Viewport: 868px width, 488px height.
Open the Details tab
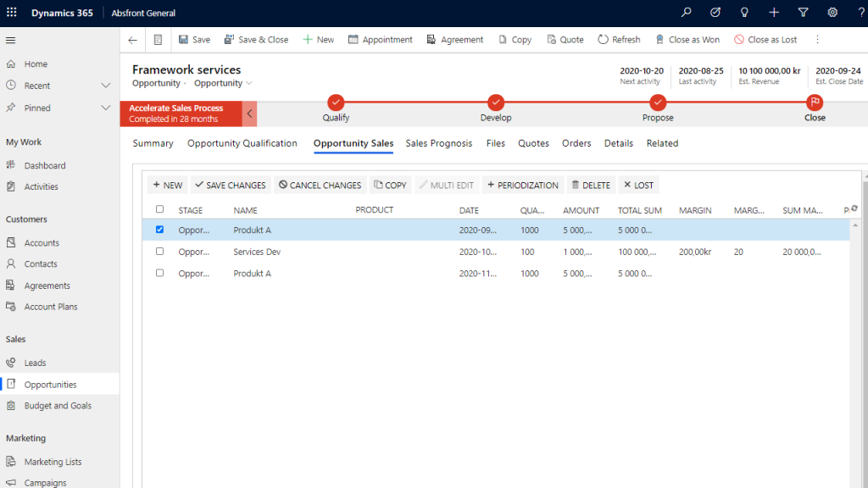618,143
